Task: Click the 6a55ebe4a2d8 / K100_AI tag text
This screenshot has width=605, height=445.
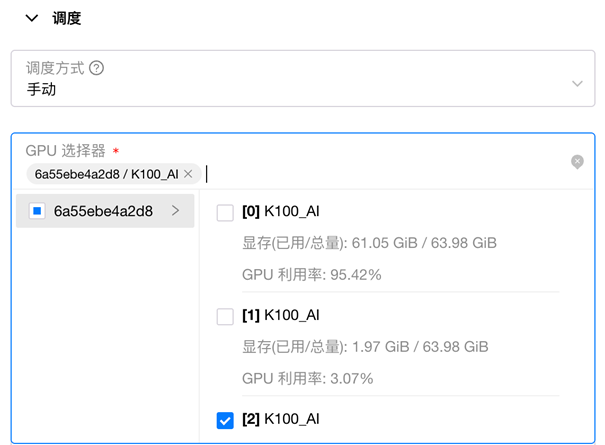Action: coord(106,174)
